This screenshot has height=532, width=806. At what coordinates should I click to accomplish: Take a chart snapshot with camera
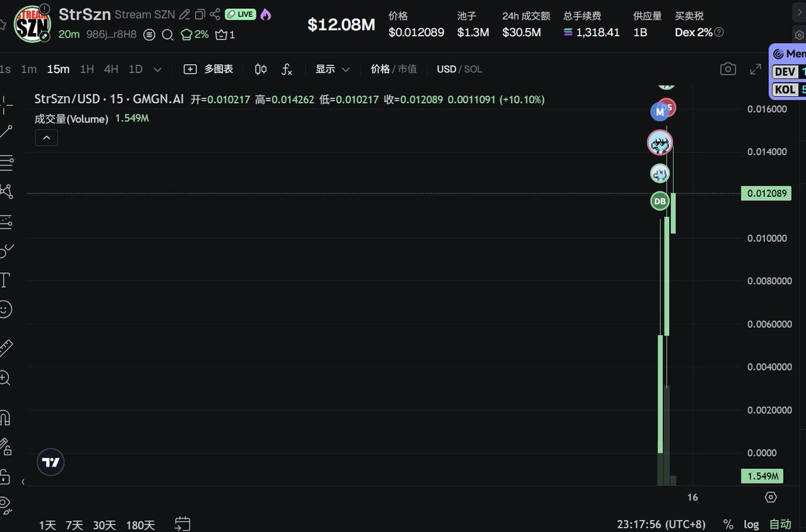[727, 69]
